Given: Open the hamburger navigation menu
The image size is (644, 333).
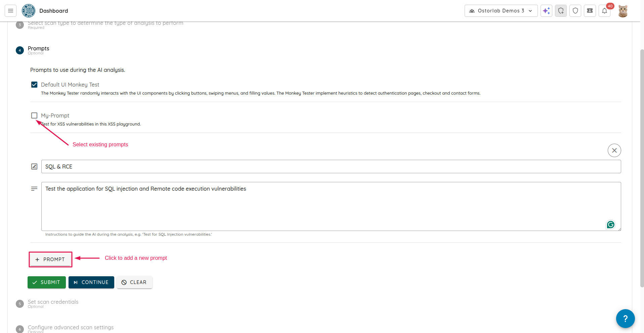Looking at the screenshot, I should [10, 11].
